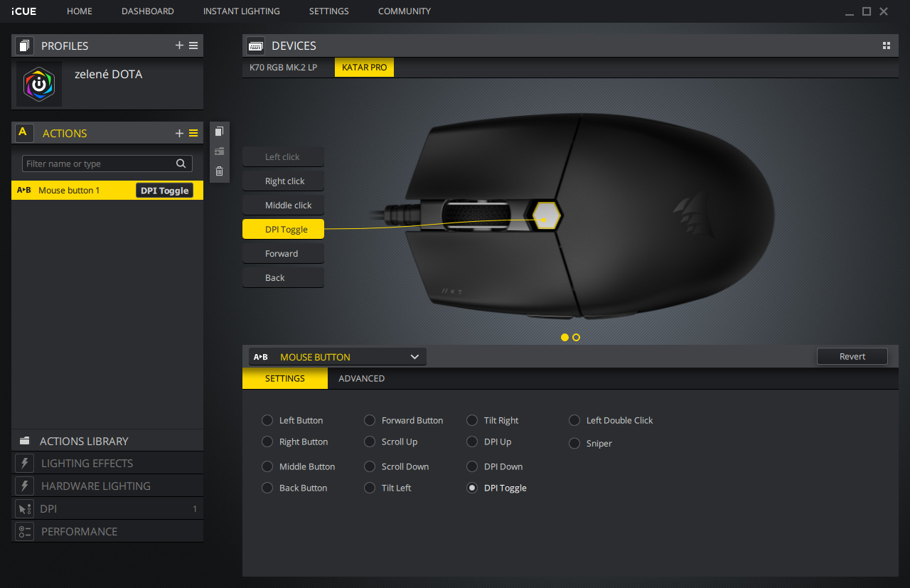Select the DPI Down radio option
This screenshot has height=588, width=910.
tap(472, 466)
